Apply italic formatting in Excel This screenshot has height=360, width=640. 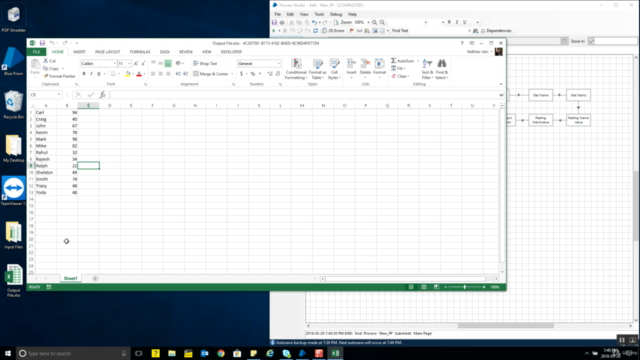(91, 74)
